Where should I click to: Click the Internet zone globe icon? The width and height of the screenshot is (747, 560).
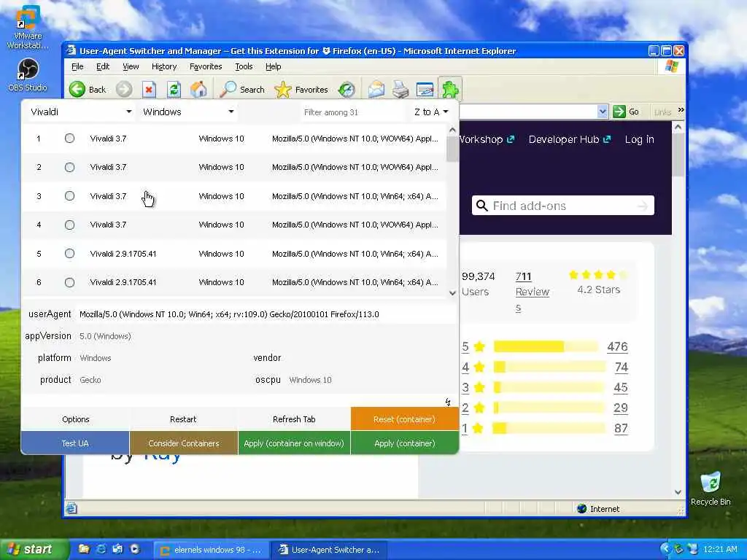(x=581, y=508)
